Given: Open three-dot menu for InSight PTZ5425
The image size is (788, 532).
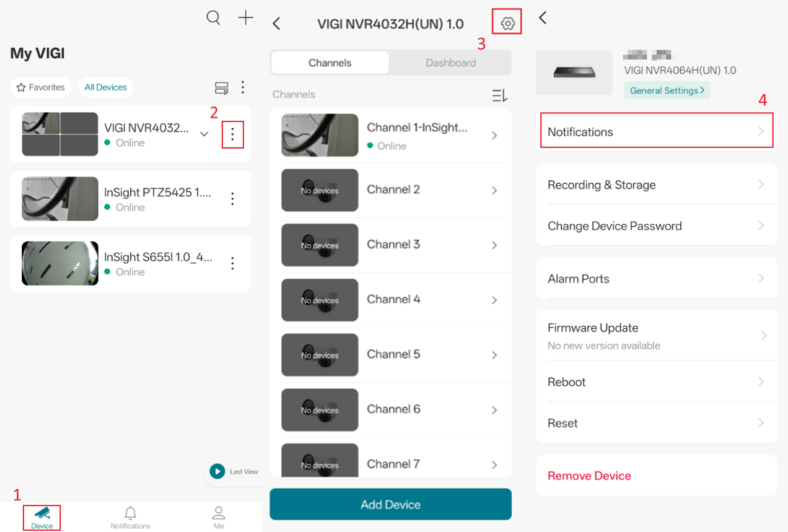Looking at the screenshot, I should click(x=232, y=199).
